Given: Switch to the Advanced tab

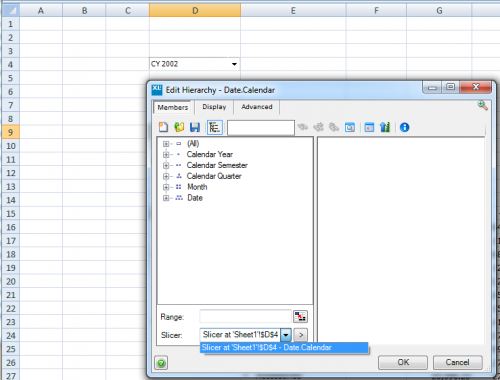Looking at the screenshot, I should [x=257, y=107].
